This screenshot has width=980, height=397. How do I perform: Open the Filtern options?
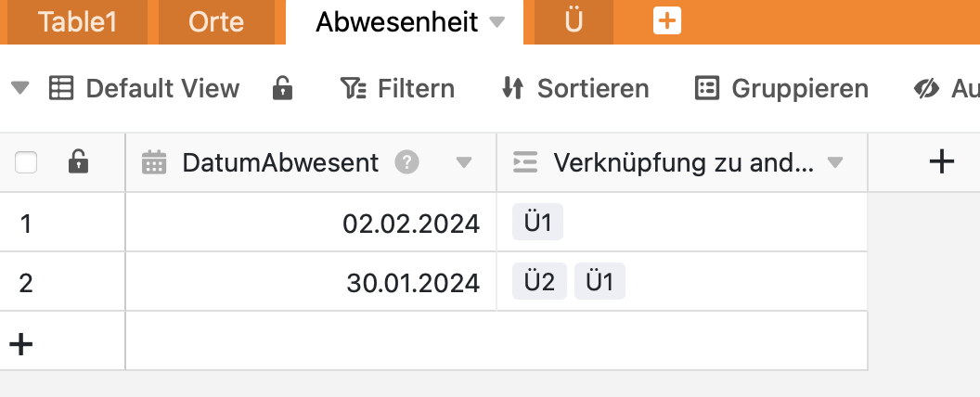point(397,89)
